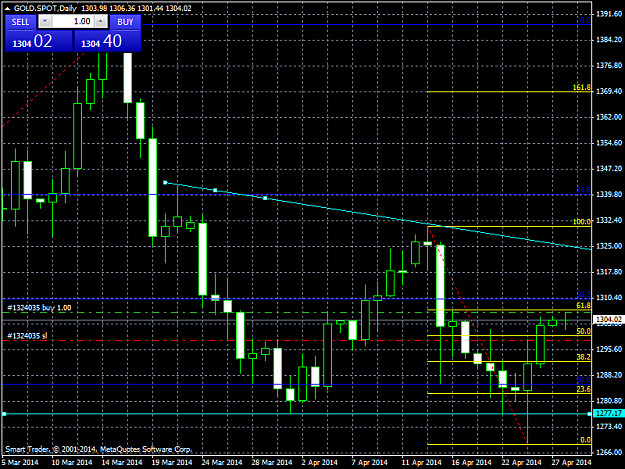Viewport: 625px width, 469px height.
Task: Increase lot volume with the up arrow
Action: coord(100,22)
